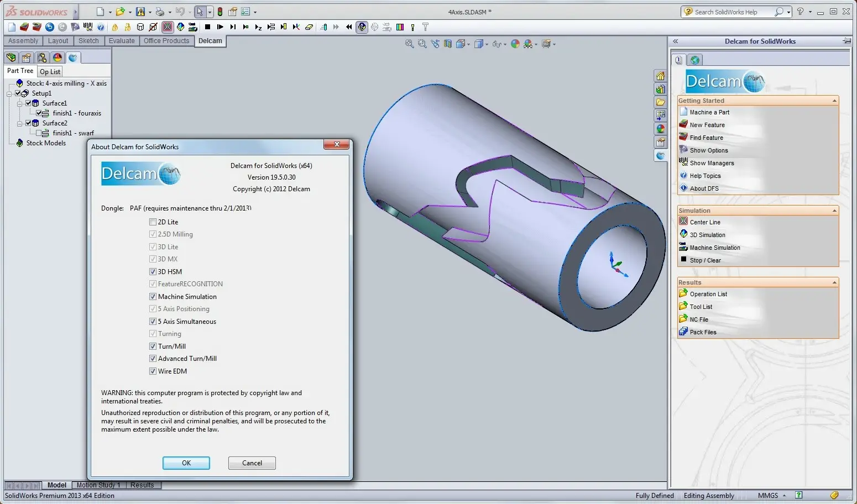
Task: Select the Centerline simulation icon in the toolbar
Action: click(x=168, y=27)
